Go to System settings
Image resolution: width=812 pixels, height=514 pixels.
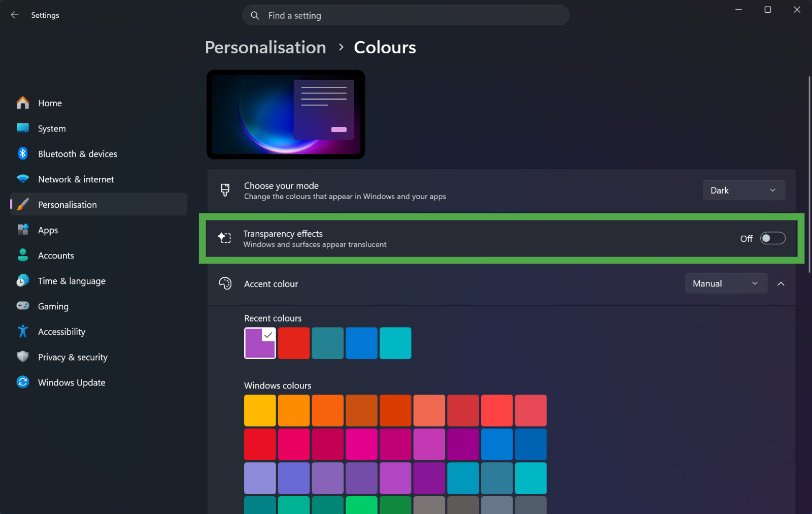click(x=99, y=128)
